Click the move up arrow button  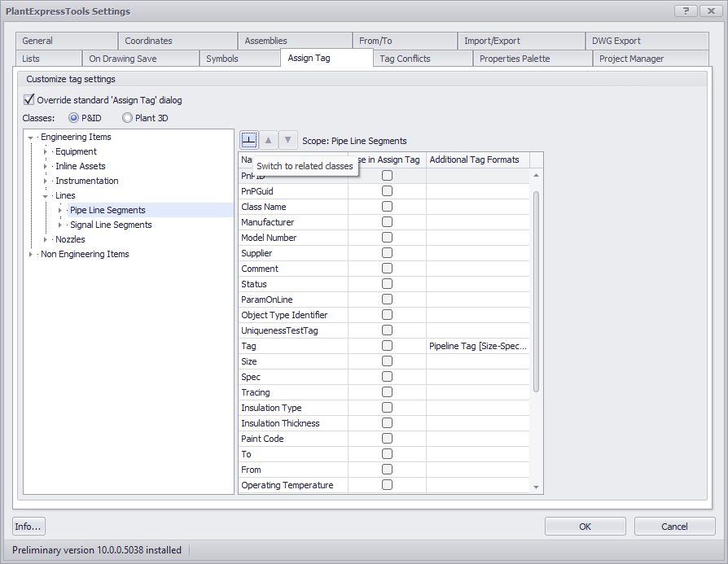[269, 140]
